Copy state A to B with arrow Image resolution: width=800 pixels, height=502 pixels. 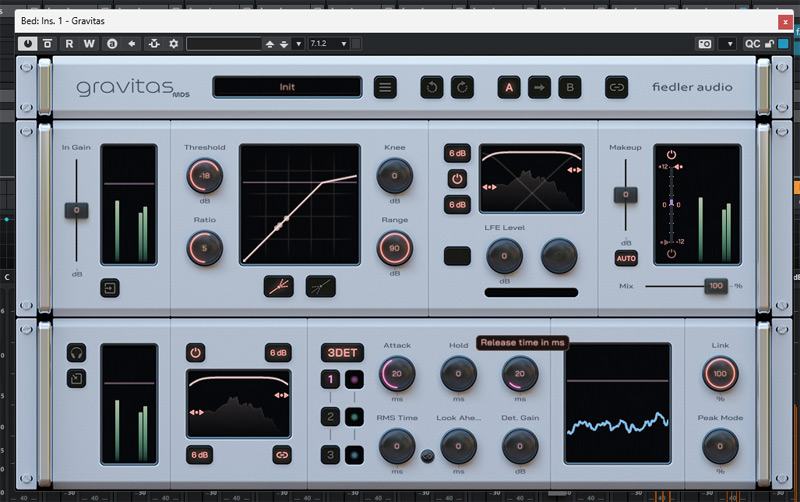tap(539, 88)
